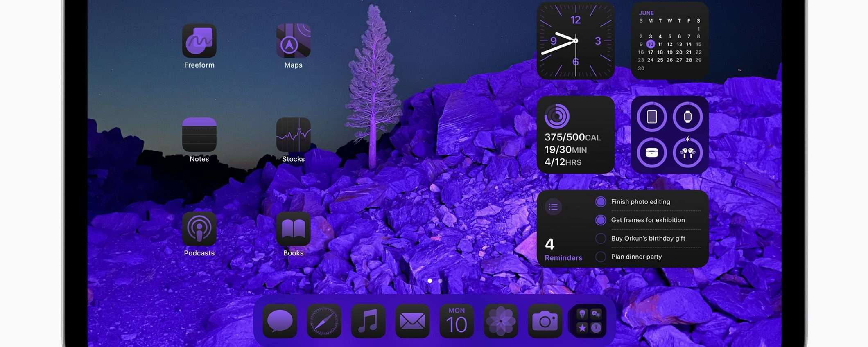Open the Stocks app

293,135
